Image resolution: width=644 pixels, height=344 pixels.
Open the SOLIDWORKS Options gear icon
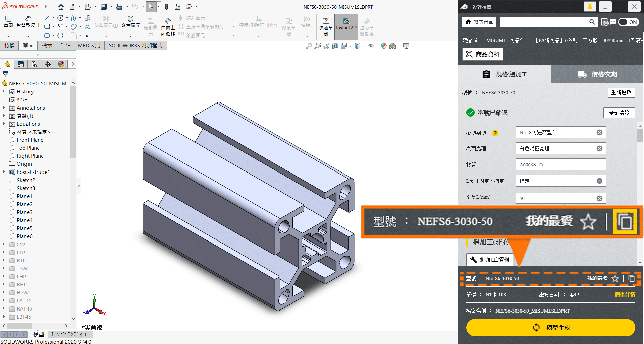[x=189, y=7]
